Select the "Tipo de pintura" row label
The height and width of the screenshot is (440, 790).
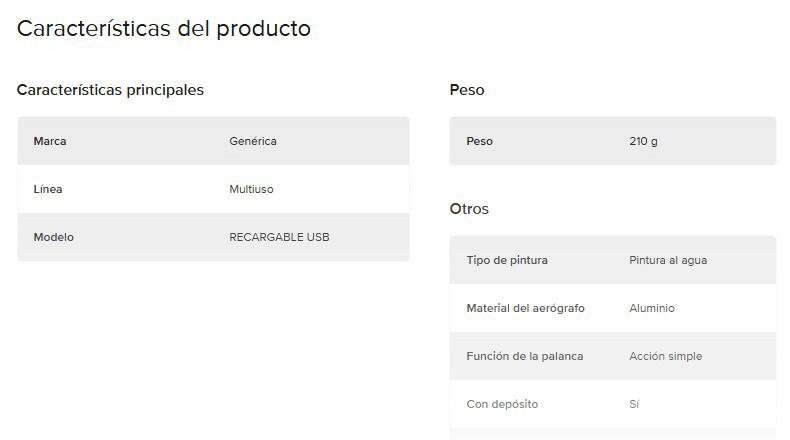point(507,260)
